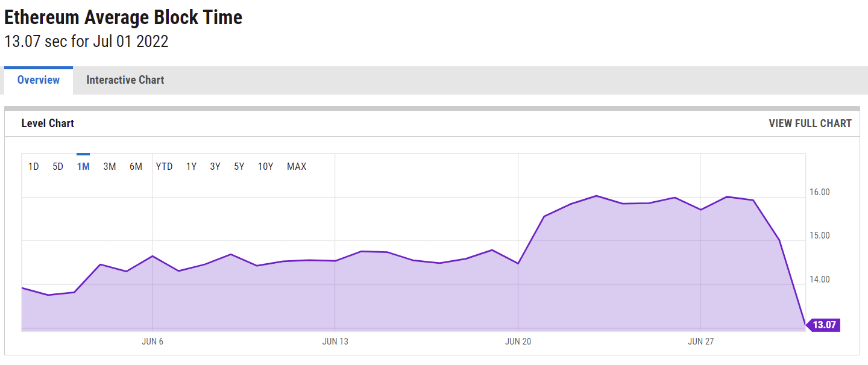Click the Ethereum Average Block Time title
The height and width of the screenshot is (365, 868).
click(x=124, y=17)
